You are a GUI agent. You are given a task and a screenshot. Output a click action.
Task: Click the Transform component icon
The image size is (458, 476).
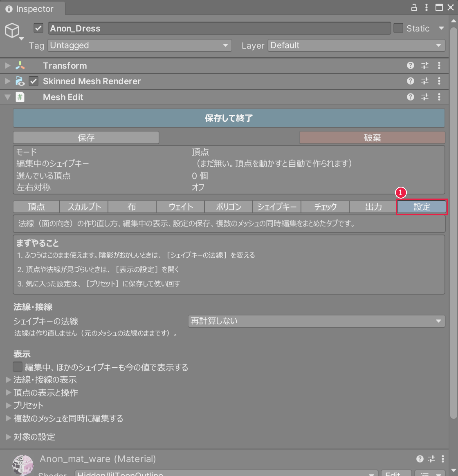pos(20,65)
